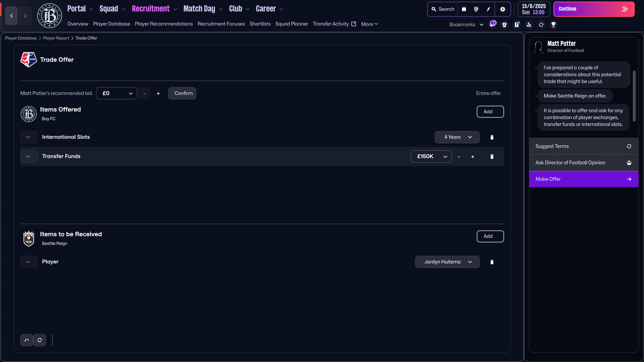
Task: Increase Transfer Funds with plus stepper
Action: pyautogui.click(x=472, y=157)
